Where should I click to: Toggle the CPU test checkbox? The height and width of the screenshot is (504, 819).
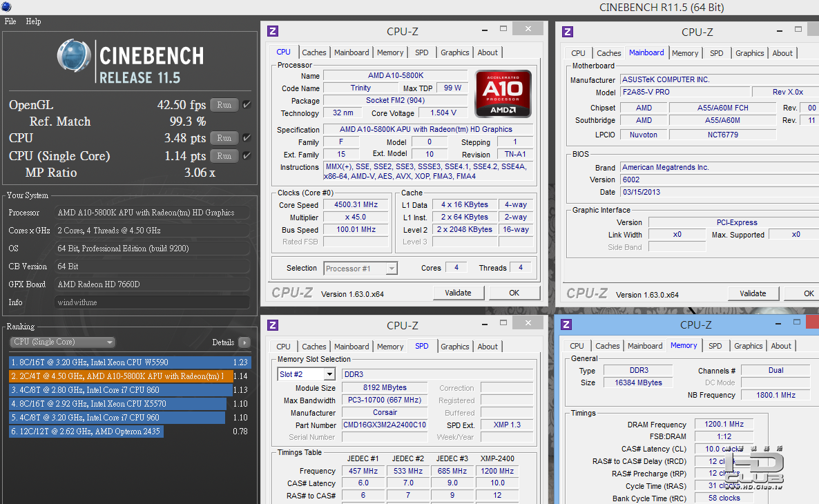[x=247, y=138]
